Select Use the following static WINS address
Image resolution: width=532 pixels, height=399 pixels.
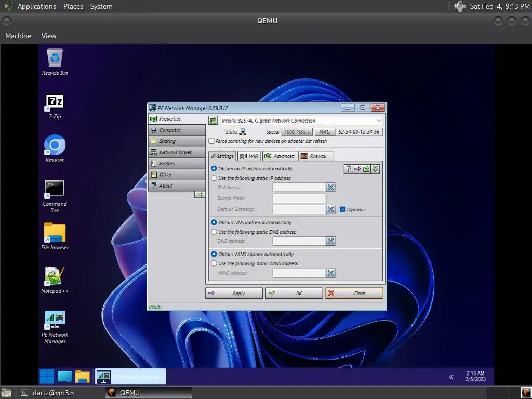click(x=214, y=263)
